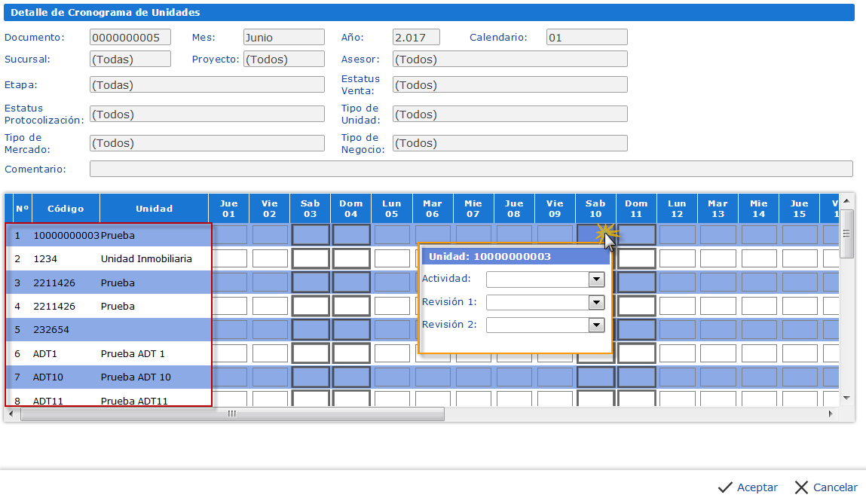Click horizontal scrollbar left arrow
Viewport: 866px width, 504px height.
pyautogui.click(x=11, y=414)
